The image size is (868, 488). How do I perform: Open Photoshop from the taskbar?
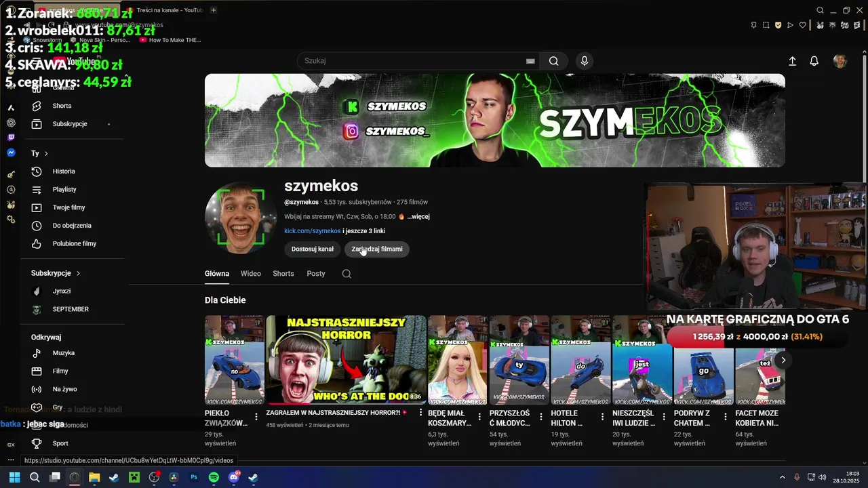tap(194, 477)
